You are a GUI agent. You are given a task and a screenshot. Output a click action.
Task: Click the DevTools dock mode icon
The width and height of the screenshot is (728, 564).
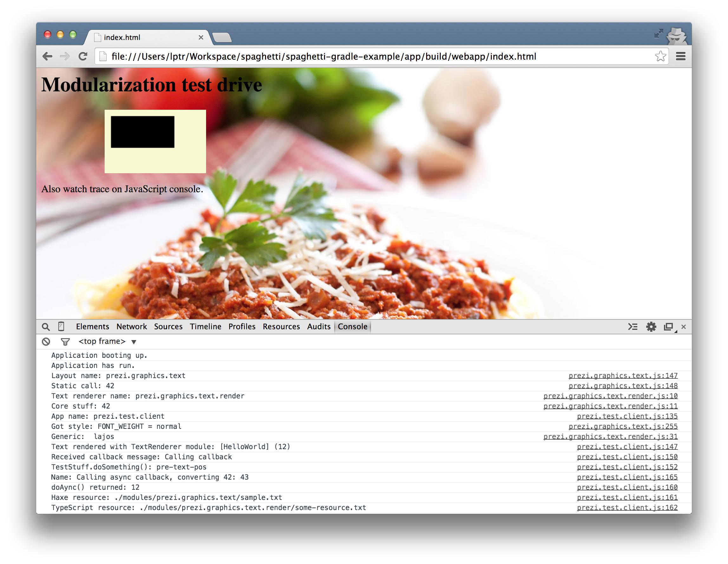(668, 327)
